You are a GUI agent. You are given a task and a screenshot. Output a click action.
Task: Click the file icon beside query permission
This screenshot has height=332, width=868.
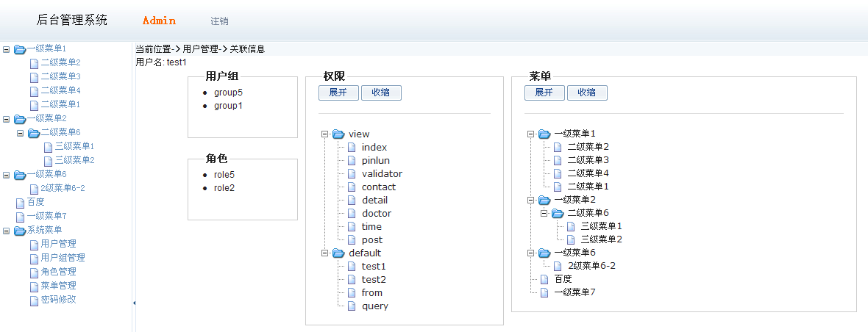tap(352, 306)
